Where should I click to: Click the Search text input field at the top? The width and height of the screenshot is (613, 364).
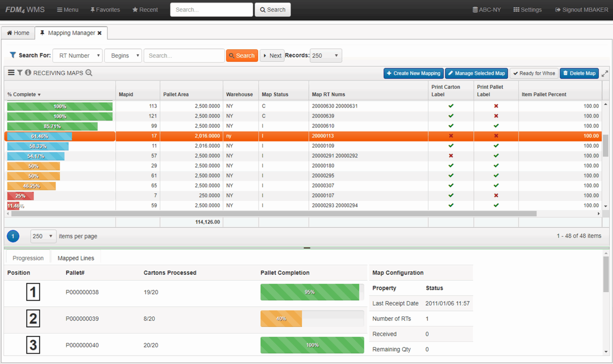click(x=211, y=9)
